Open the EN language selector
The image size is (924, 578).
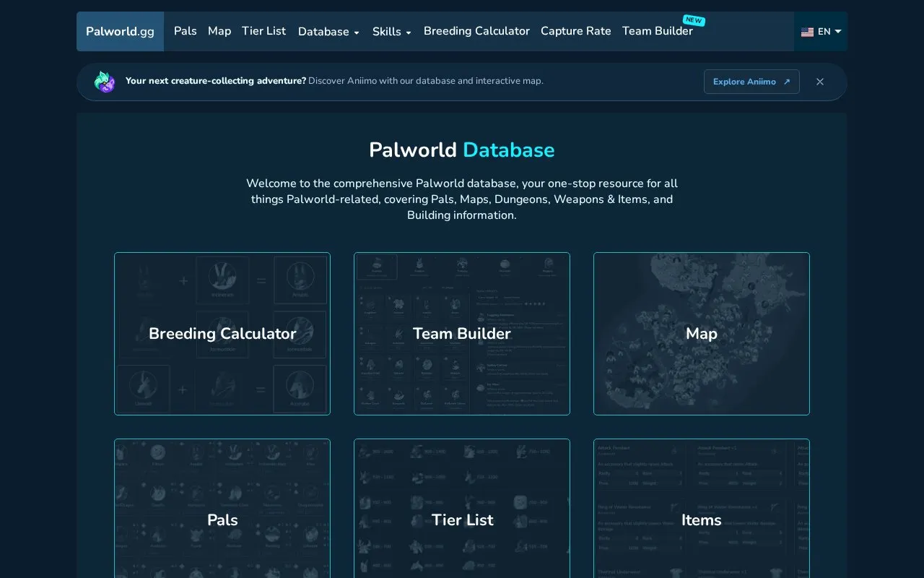point(821,32)
